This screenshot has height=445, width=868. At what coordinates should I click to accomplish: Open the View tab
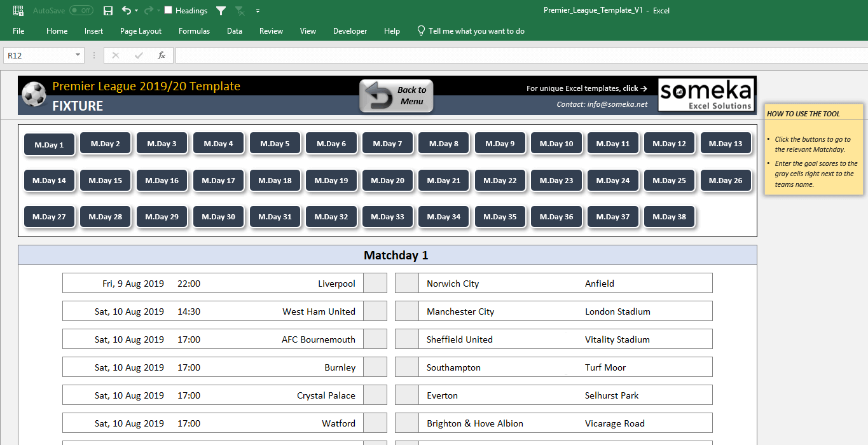pos(308,31)
